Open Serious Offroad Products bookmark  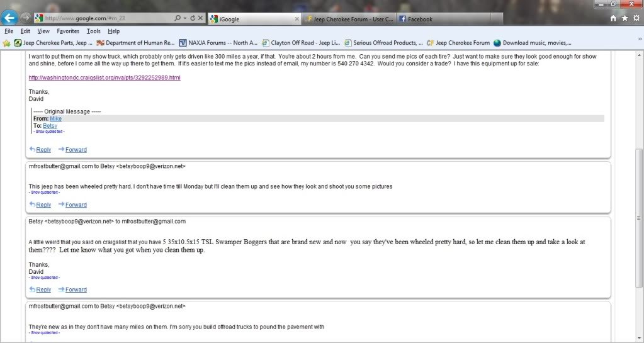(383, 43)
